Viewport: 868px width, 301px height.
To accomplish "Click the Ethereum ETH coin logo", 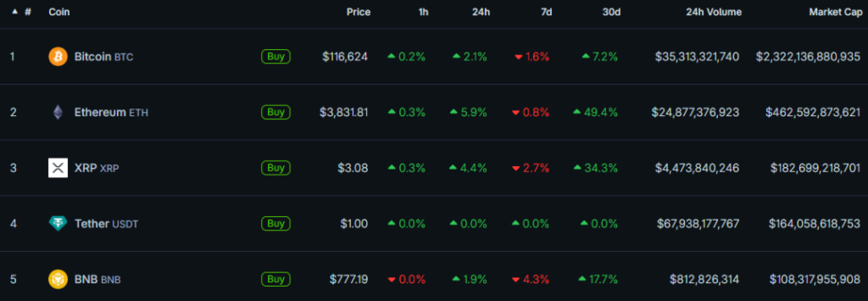I will 57,112.
